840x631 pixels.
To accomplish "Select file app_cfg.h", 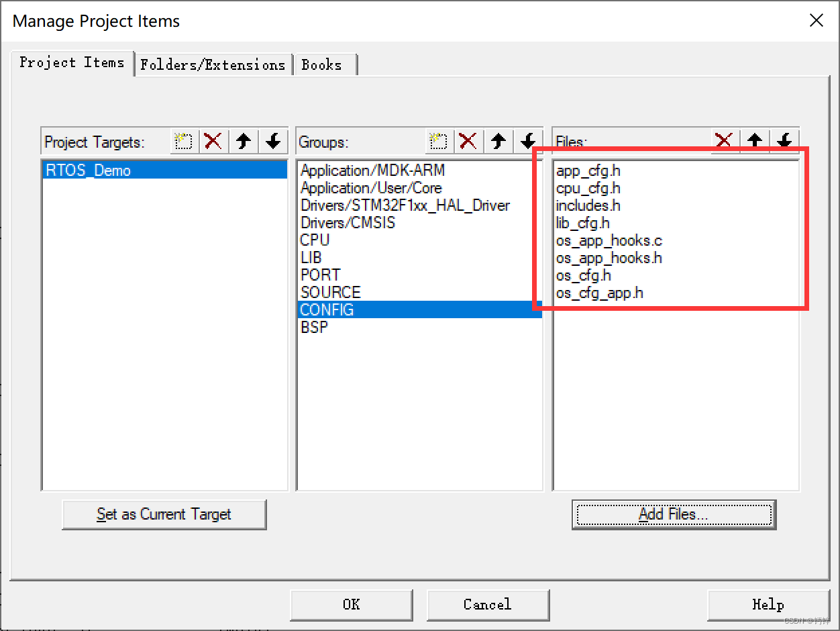I will point(676,171).
